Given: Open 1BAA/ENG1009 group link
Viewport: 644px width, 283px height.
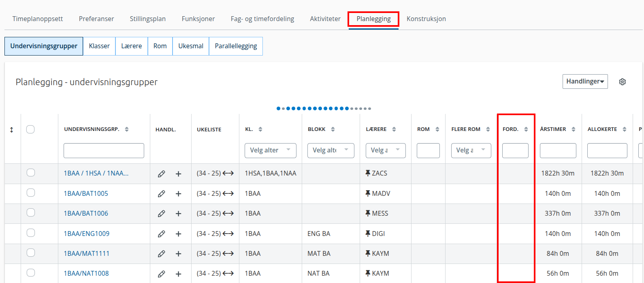Looking at the screenshot, I should (x=87, y=234).
